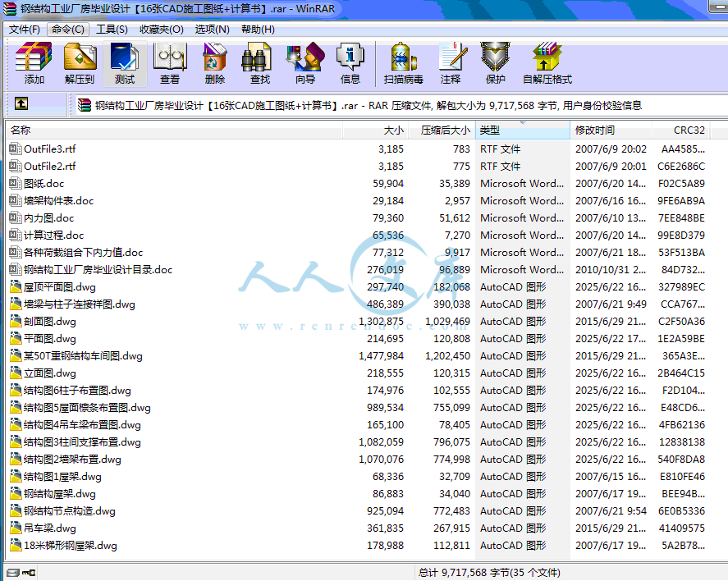This screenshot has height=581, width=728.
Task: Sort by the 大小 column header
Action: [376, 130]
